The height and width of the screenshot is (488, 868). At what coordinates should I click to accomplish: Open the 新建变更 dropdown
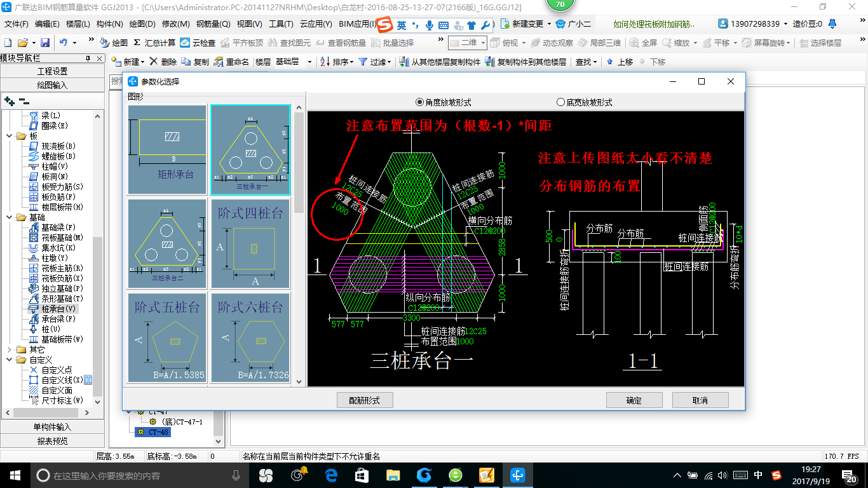[x=548, y=24]
